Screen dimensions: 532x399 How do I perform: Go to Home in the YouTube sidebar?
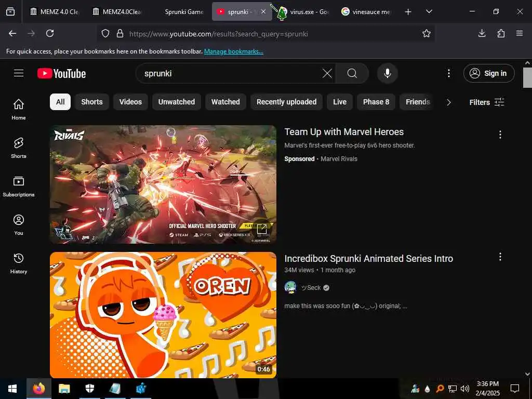(19, 109)
